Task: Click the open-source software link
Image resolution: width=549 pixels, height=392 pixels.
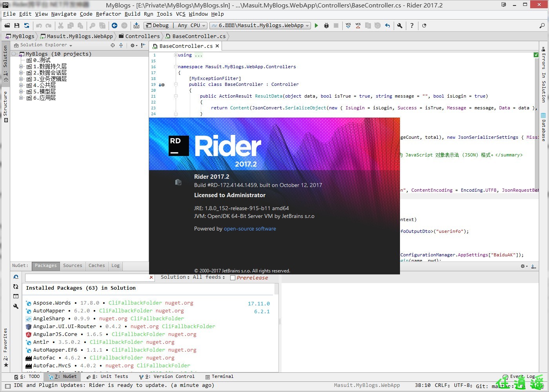Action: [250, 229]
